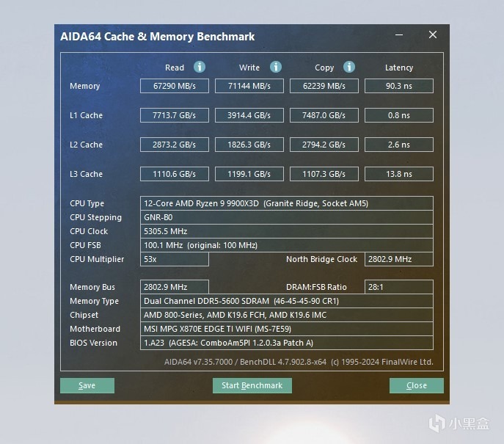
Task: Click the CPU Multiplier value 53x
Action: click(x=175, y=259)
